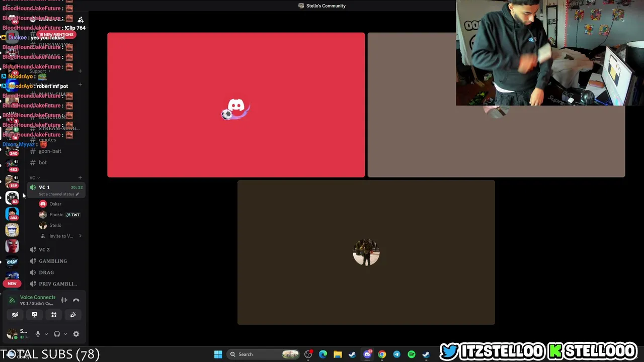
Task: Open File Explorer from taskbar
Action: point(338,354)
